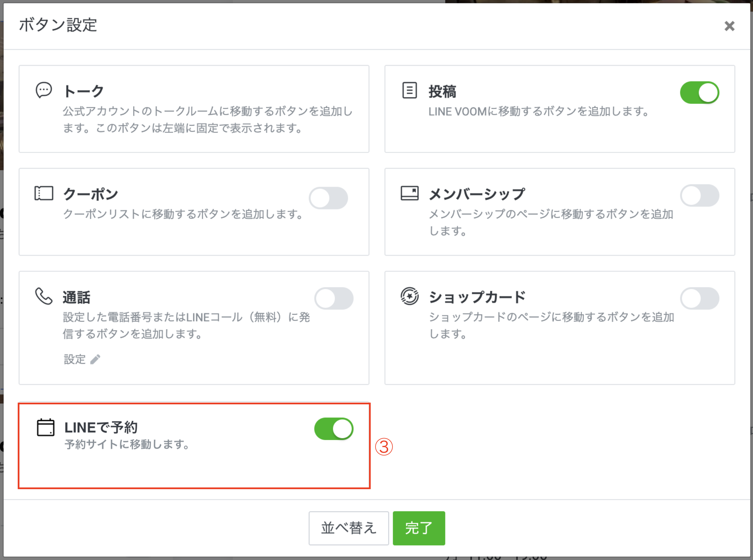Image resolution: width=753 pixels, height=560 pixels.
Task: Click the badge icon for ショップカード
Action: point(409,296)
